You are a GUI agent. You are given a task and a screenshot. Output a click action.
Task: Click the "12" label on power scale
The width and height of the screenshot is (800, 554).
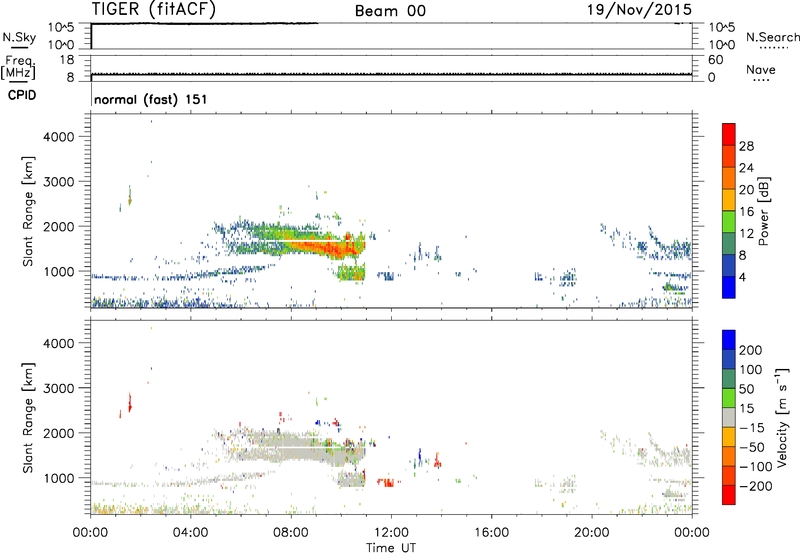click(x=746, y=234)
